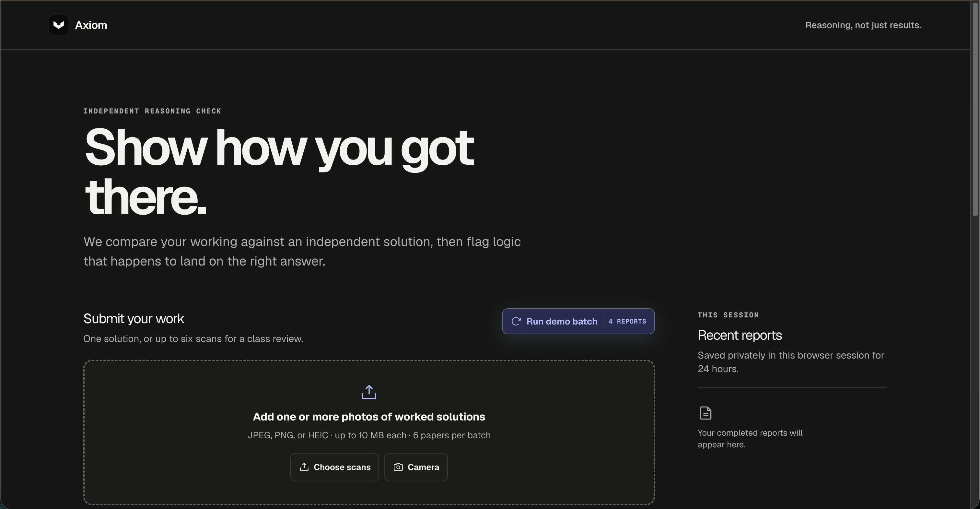The image size is (980, 509).
Task: Click the "Show how you got there." headline
Action: click(x=279, y=172)
